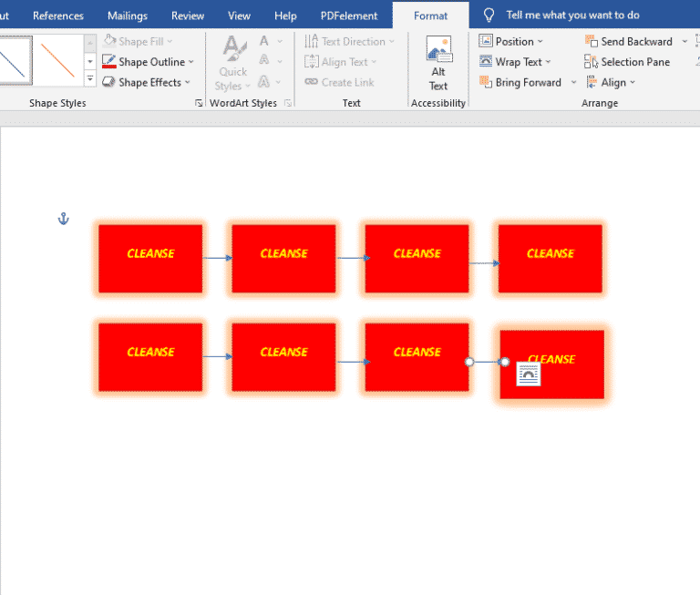700x595 pixels.
Task: Expand the Position dropdown arrow
Action: click(x=540, y=42)
